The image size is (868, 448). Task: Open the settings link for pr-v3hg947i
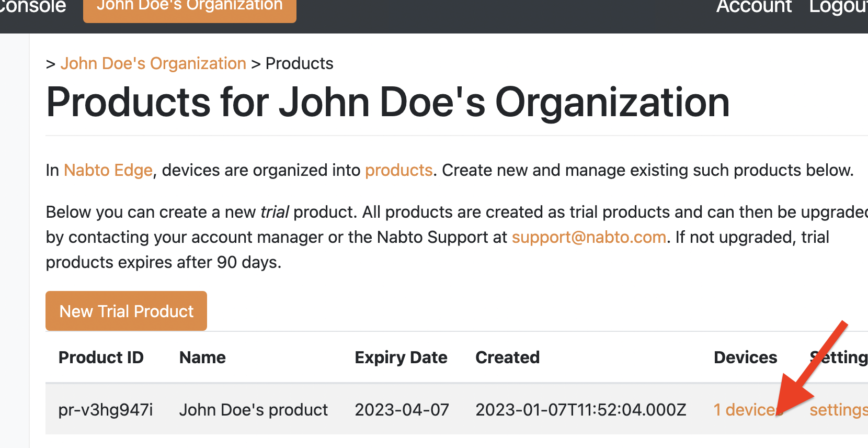[x=838, y=410]
